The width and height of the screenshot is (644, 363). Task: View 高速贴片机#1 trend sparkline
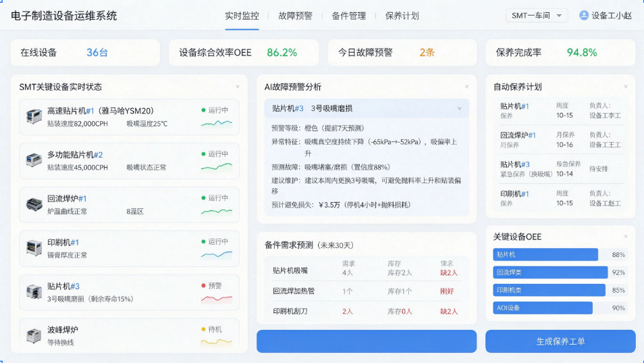coord(217,123)
